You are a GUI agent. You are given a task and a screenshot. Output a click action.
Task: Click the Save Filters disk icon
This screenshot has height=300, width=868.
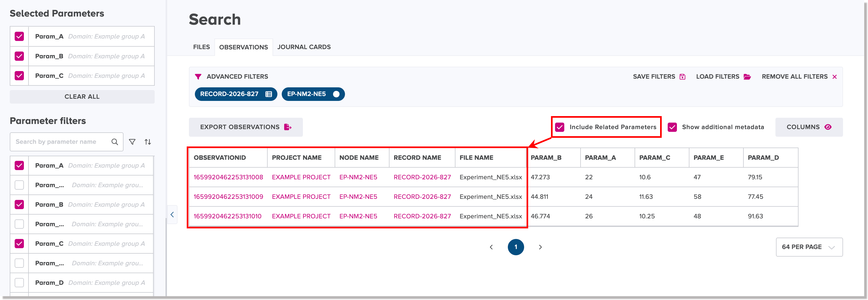click(x=682, y=77)
